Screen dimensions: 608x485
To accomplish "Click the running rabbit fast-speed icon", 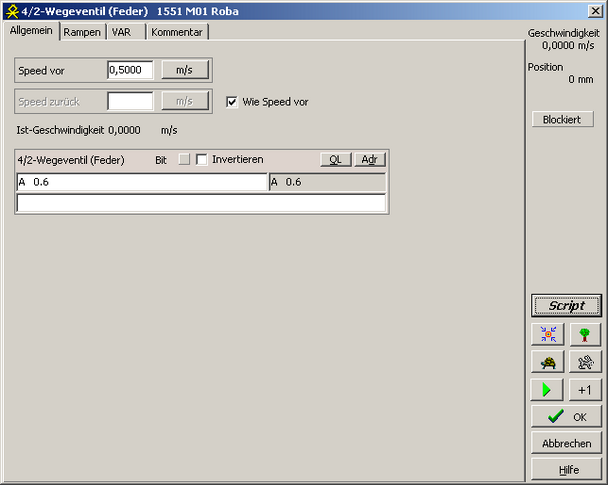I will 585,362.
